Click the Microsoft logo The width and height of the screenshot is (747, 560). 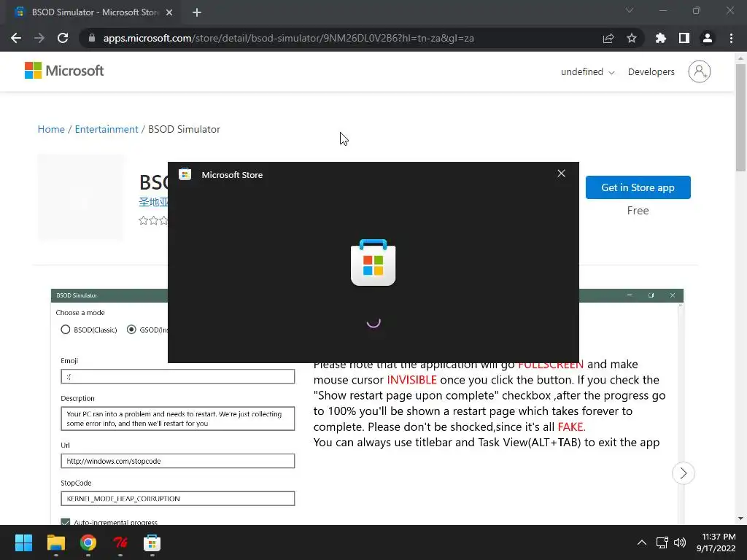[x=64, y=71]
